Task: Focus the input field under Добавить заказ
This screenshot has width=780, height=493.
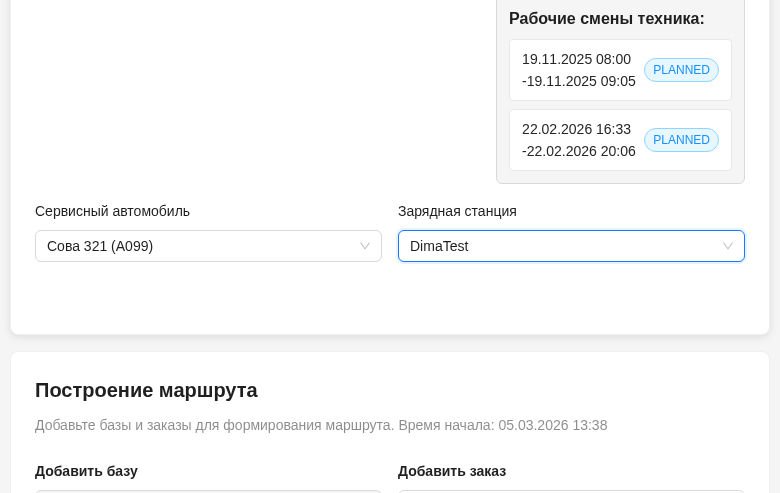Action: pyautogui.click(x=571, y=491)
